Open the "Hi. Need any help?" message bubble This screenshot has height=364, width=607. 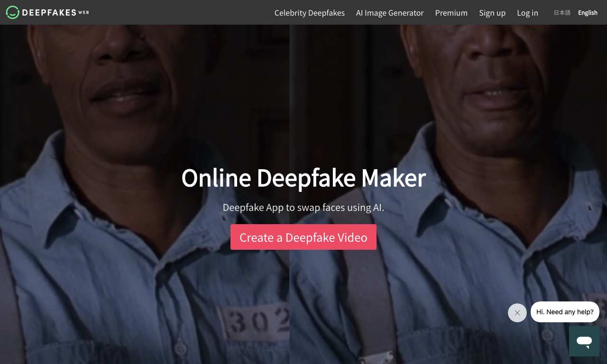[x=565, y=312]
